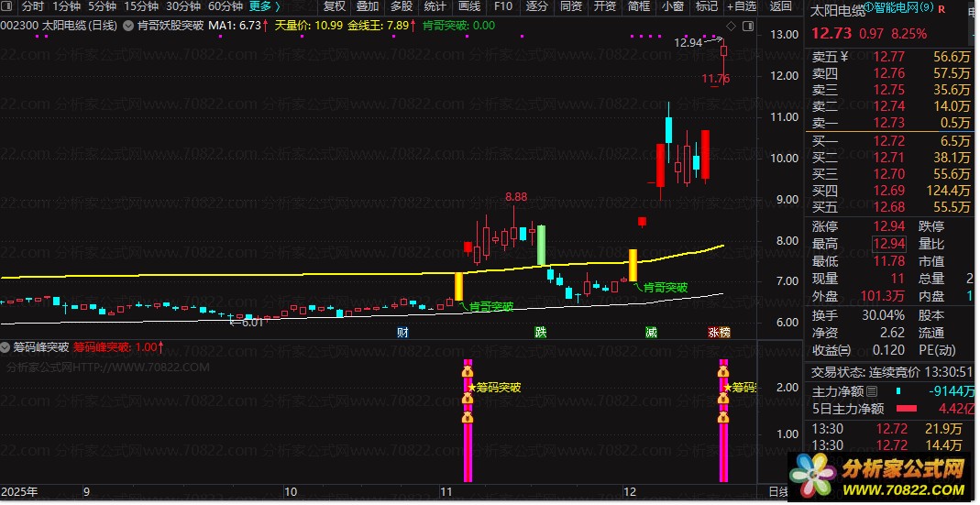Select the 8.88 high price label
This screenshot has width=980, height=505.
[x=516, y=197]
